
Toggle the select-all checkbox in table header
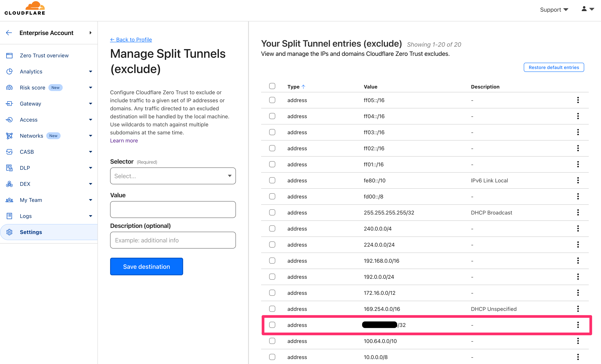point(272,86)
